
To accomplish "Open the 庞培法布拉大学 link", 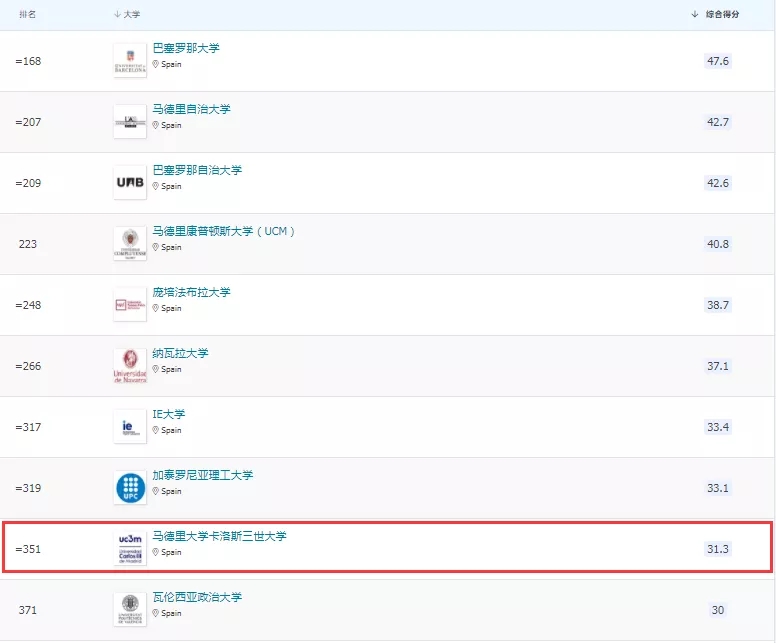I will 192,292.
